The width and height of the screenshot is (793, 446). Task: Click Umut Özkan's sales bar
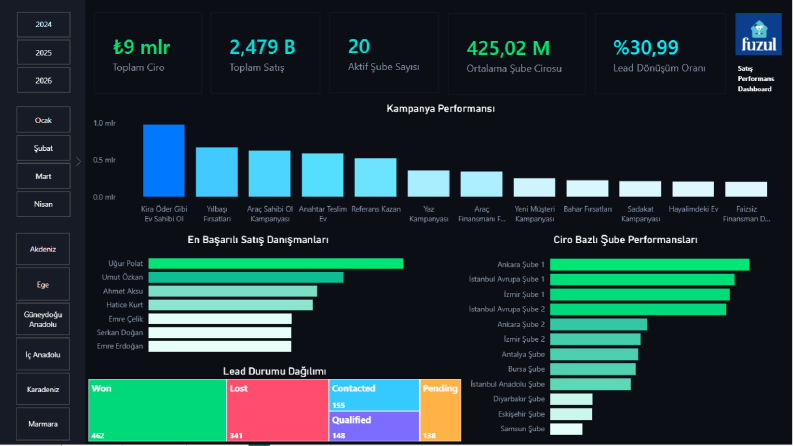coord(246,277)
